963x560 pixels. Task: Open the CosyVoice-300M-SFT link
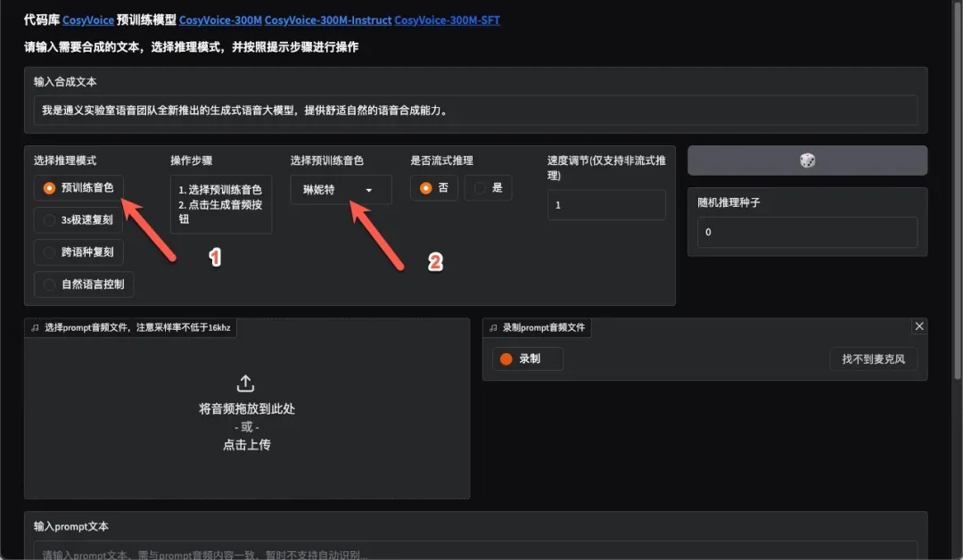tap(447, 20)
